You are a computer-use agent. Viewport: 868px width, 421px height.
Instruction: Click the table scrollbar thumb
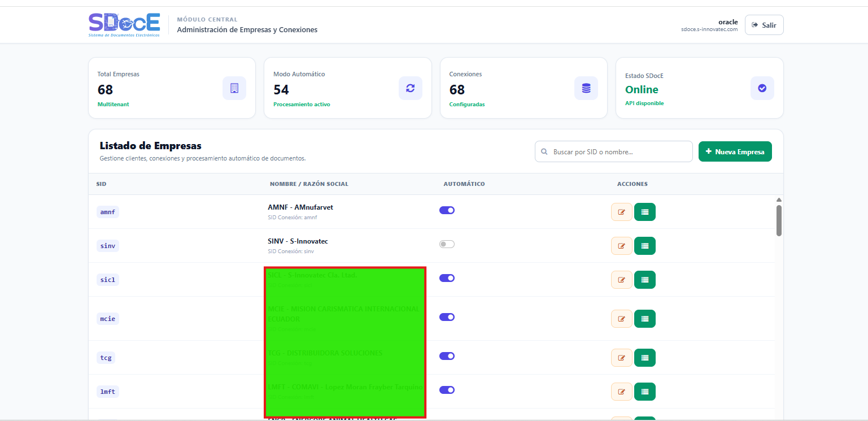tap(779, 220)
